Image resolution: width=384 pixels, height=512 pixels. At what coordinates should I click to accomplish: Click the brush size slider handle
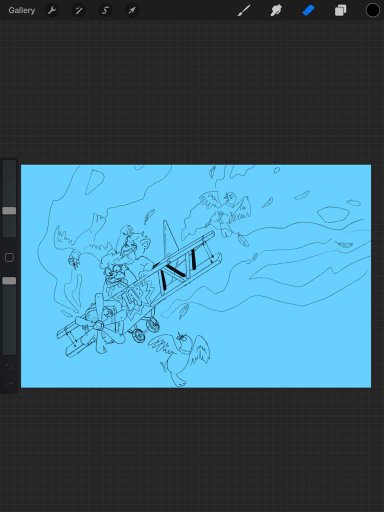pos(9,211)
